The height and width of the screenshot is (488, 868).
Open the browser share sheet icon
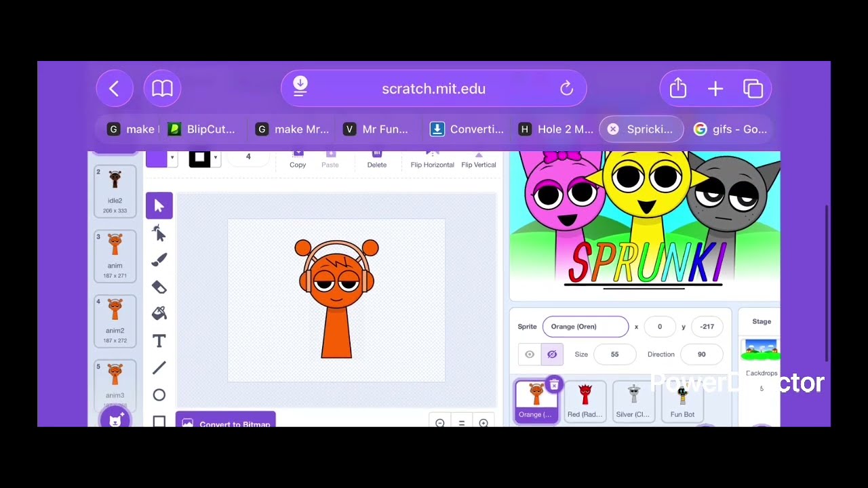pyautogui.click(x=678, y=89)
